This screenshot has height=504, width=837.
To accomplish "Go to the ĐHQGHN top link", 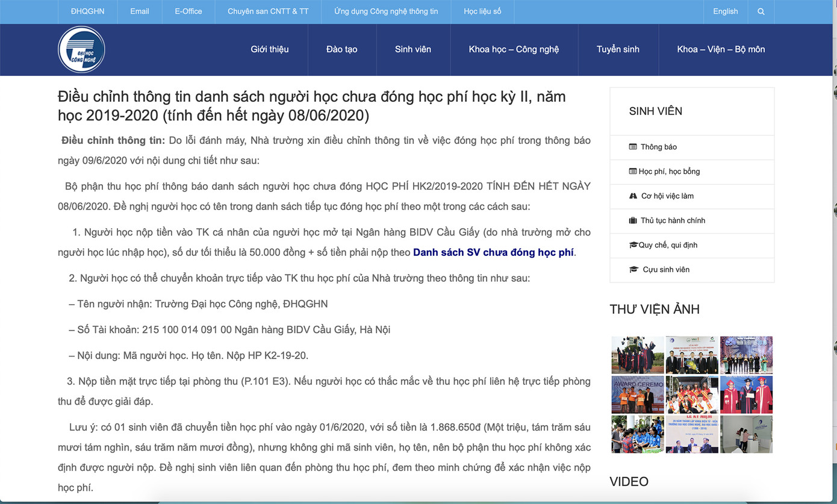I will (x=87, y=11).
